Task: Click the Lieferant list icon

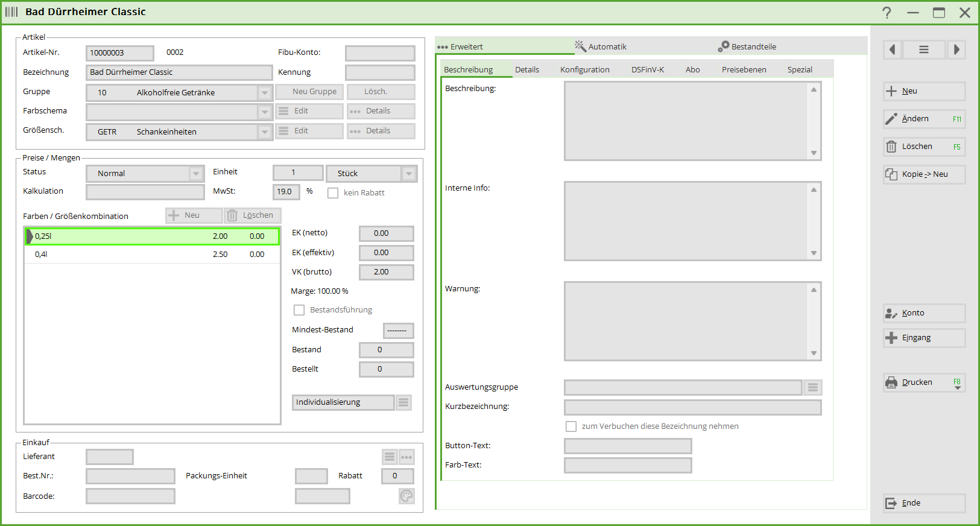Action: [x=390, y=457]
